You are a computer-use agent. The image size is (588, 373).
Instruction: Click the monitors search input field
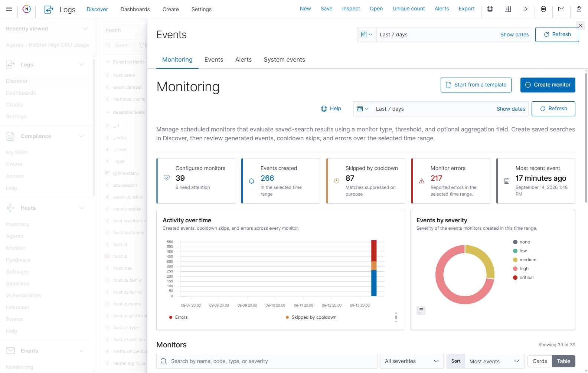[267, 361]
